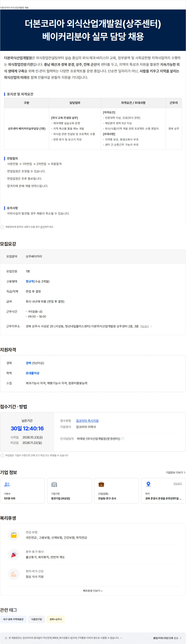Click 출산휴가, 육아휴직, 반반차 제도 text
Viewport: 186px width, 644px height.
[45, 557]
